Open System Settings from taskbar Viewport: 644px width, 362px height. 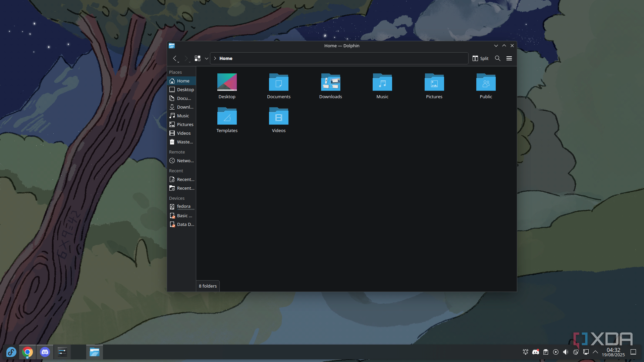pos(62,352)
